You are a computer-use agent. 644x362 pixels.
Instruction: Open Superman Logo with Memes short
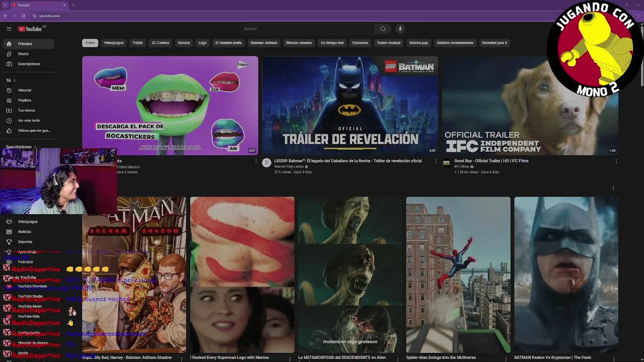click(x=242, y=275)
